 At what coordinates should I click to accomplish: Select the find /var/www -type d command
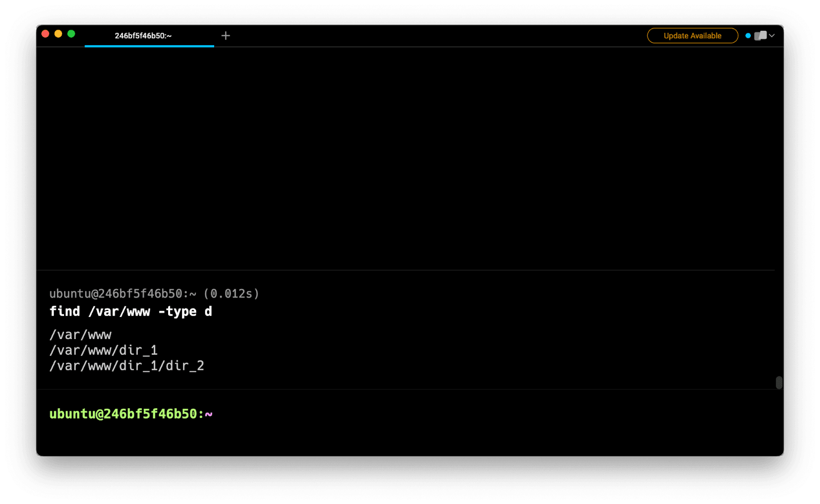[130, 311]
